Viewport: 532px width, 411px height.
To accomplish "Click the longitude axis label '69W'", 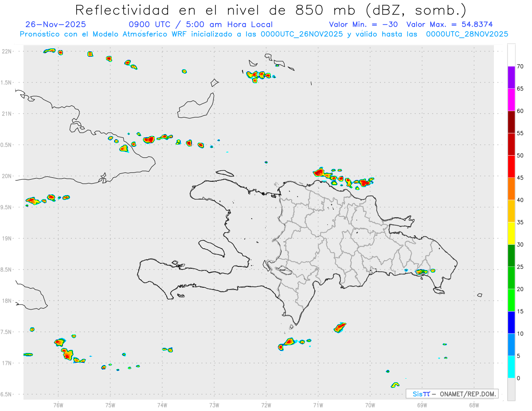I will pos(422,405).
